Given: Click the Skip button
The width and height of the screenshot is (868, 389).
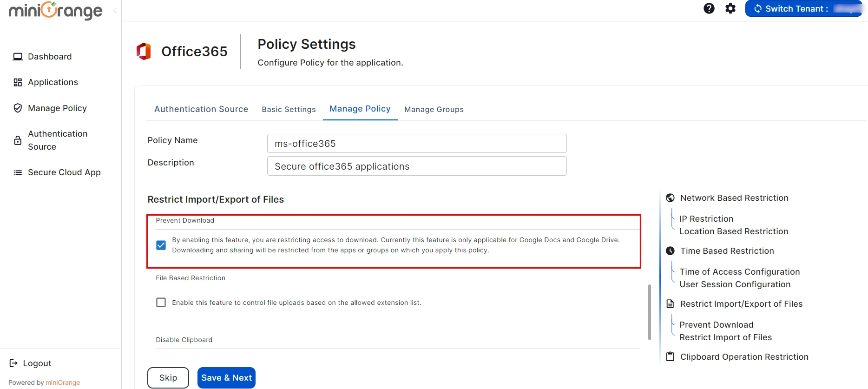Looking at the screenshot, I should pos(168,378).
